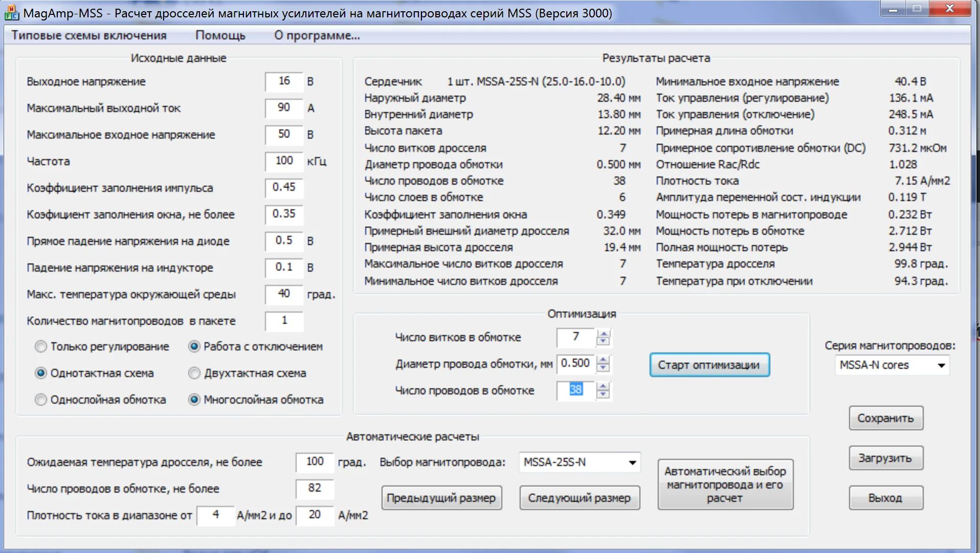The image size is (980, 553).
Task: Click the "Коэффициент заполнения импульса" input field
Action: click(x=284, y=188)
